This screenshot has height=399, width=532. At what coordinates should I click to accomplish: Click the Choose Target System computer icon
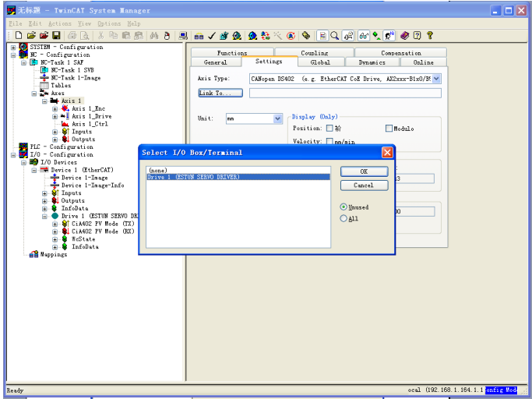coord(183,35)
